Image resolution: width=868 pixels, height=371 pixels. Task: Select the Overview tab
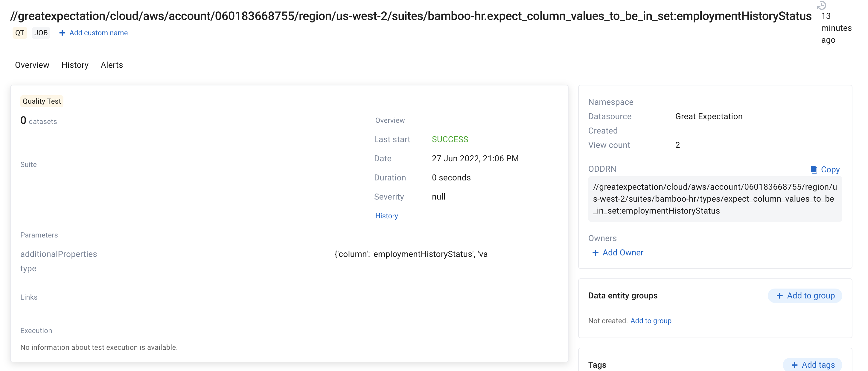(32, 65)
